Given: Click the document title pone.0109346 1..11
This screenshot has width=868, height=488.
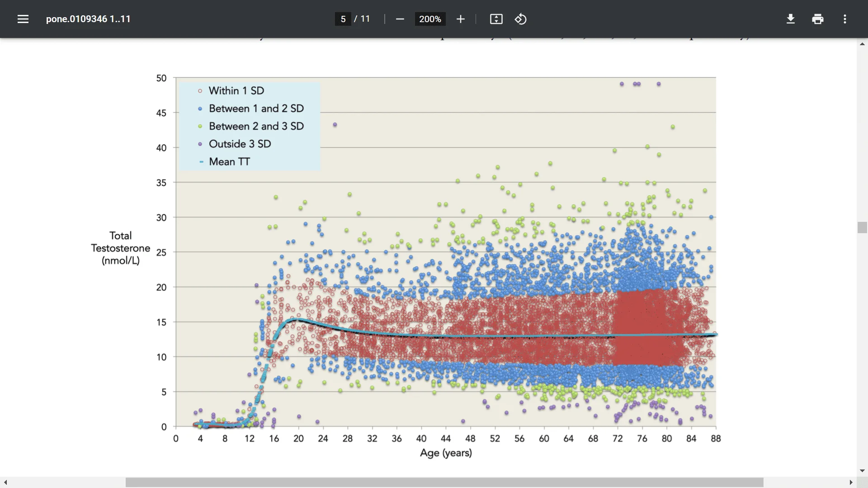Looking at the screenshot, I should click(x=88, y=19).
